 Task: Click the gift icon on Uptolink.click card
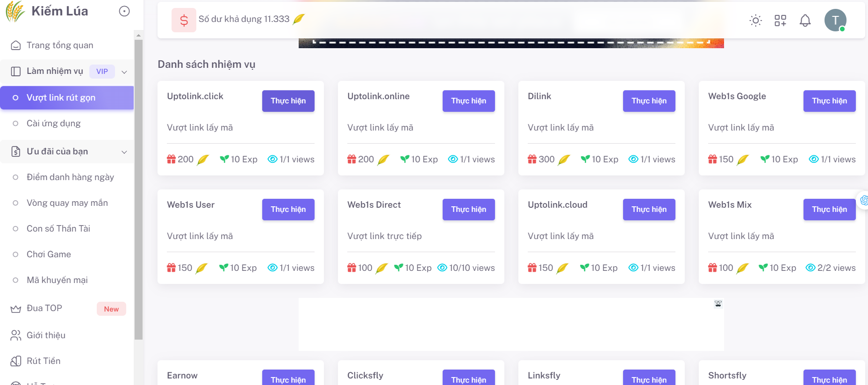tap(172, 159)
